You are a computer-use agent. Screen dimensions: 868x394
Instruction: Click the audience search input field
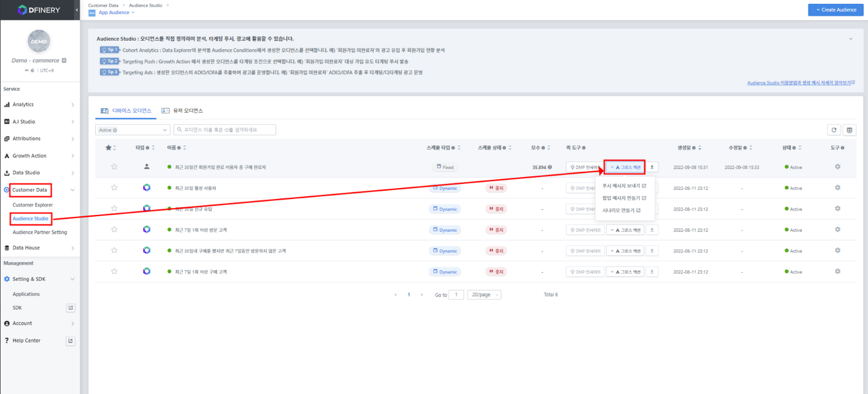pos(224,130)
